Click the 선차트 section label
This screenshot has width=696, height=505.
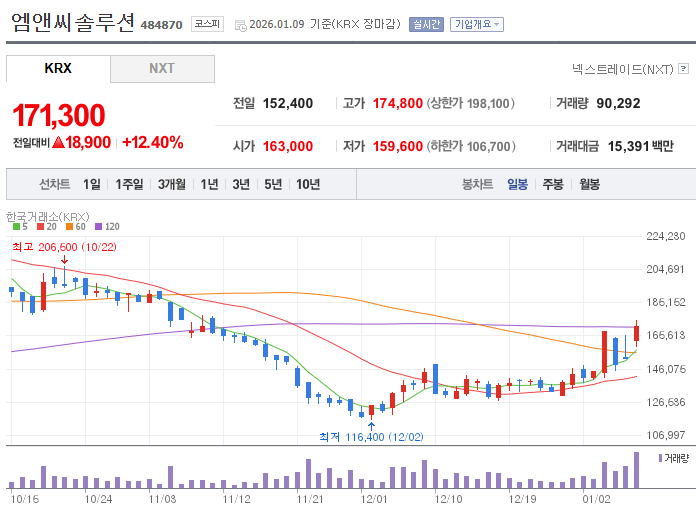coord(55,184)
